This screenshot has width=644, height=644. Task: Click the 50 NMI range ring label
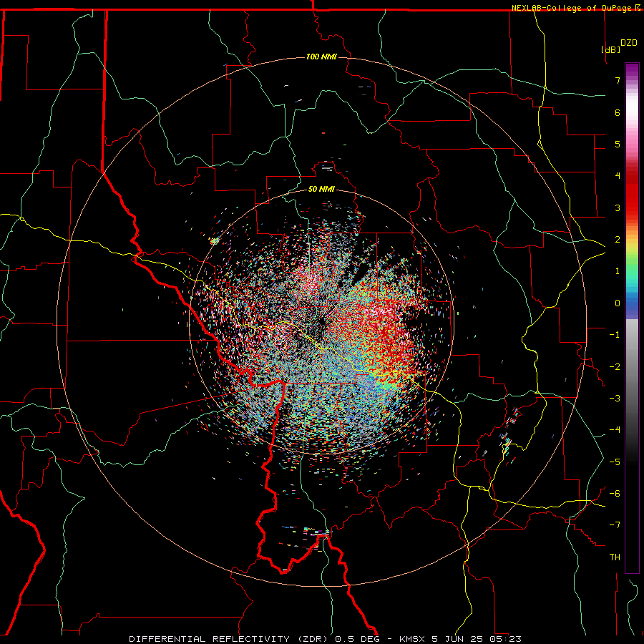[321, 189]
